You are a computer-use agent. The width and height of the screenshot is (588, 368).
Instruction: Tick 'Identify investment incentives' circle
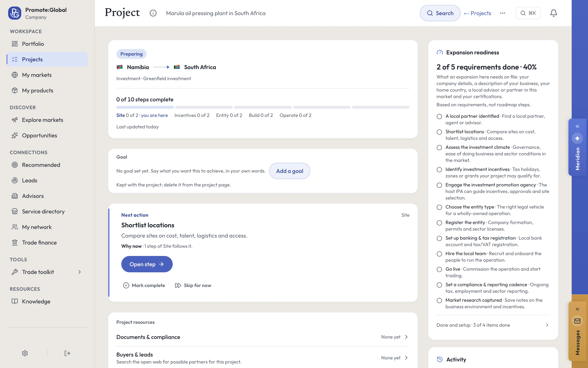click(x=439, y=170)
